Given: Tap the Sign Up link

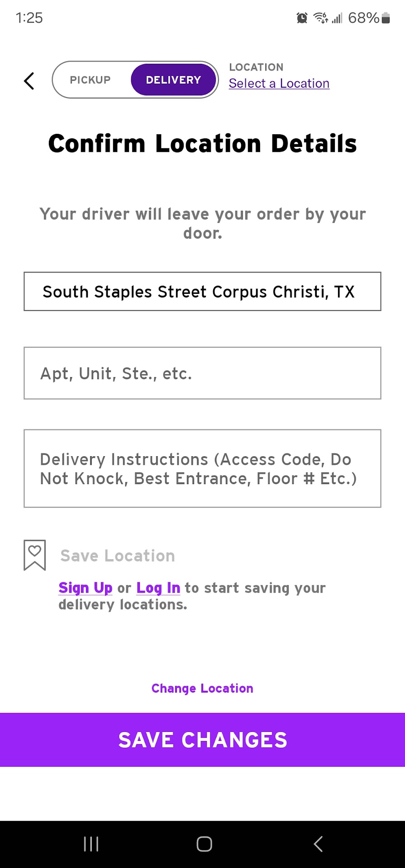Looking at the screenshot, I should tap(86, 588).
